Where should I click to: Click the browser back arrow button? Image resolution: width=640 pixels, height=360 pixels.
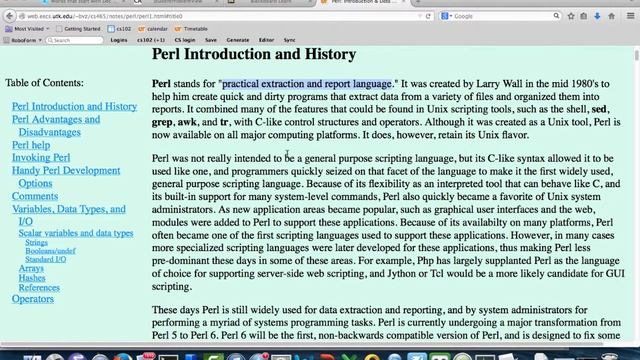tap(10, 16)
